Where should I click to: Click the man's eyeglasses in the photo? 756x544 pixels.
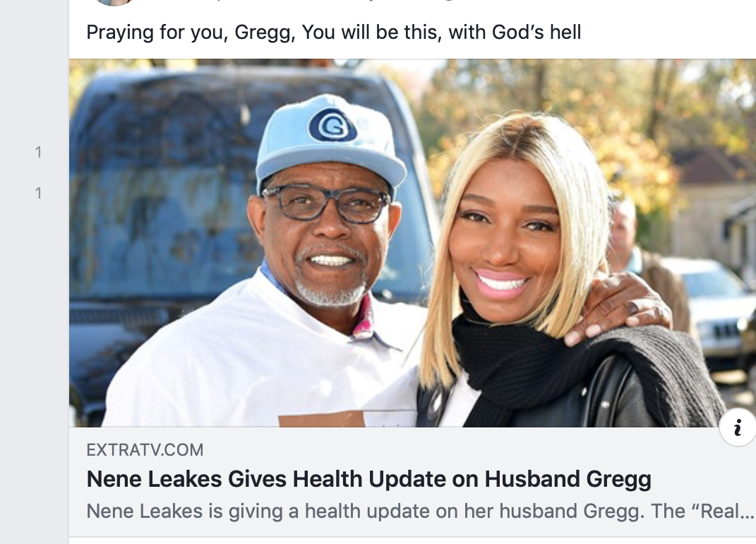click(326, 203)
